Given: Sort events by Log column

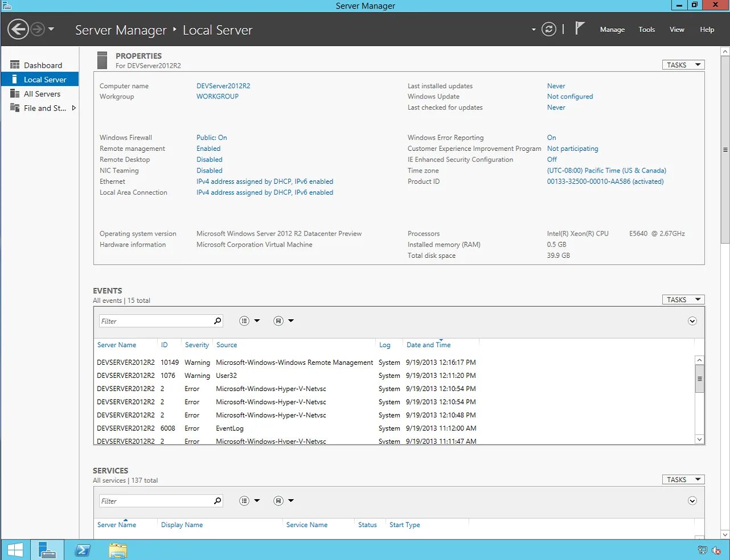Looking at the screenshot, I should (385, 345).
